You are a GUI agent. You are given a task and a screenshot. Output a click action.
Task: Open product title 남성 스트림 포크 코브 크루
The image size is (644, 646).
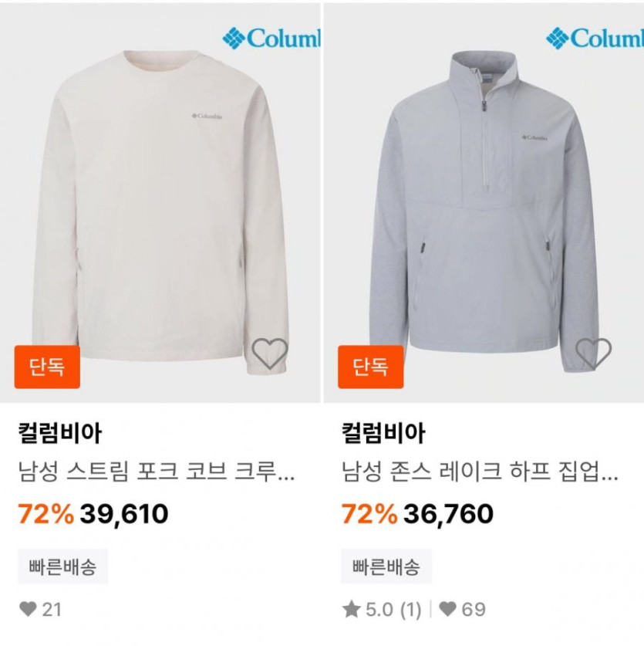[x=157, y=472]
